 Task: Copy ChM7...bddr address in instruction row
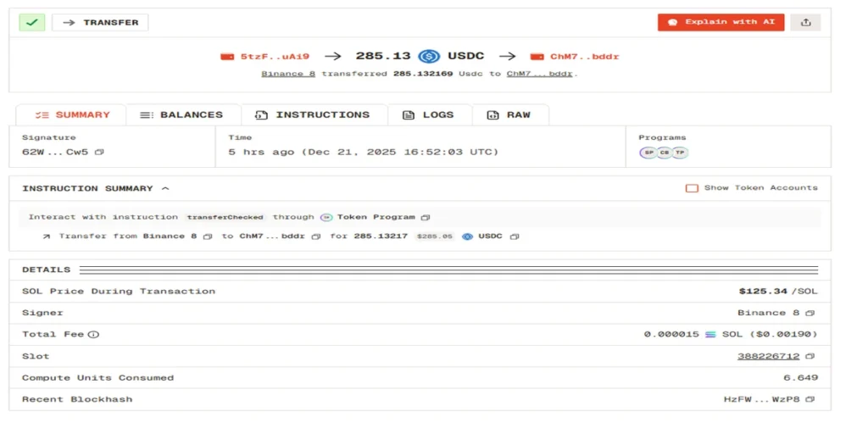click(315, 237)
